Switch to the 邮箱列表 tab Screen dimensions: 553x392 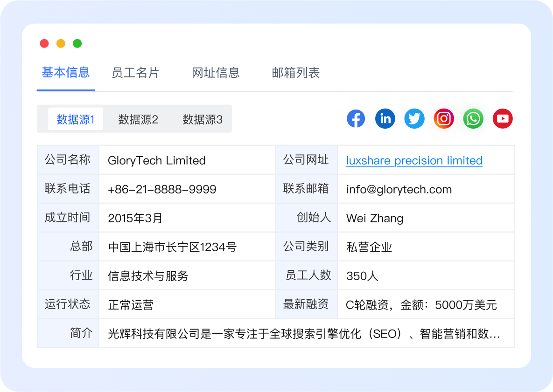(295, 73)
